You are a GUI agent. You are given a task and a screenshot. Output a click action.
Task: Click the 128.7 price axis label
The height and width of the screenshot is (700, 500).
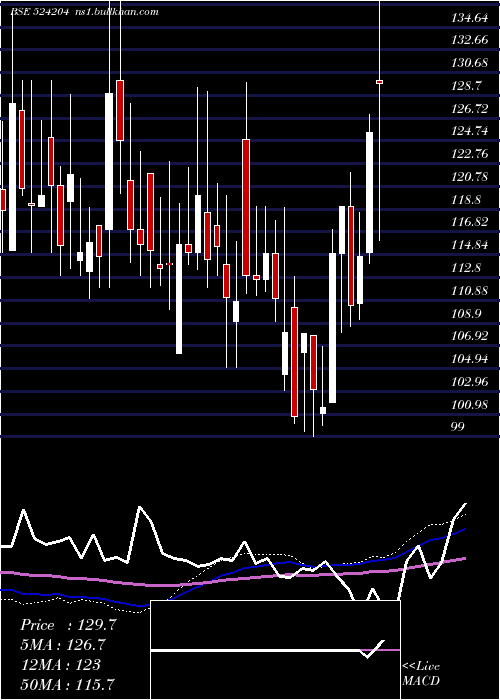tap(467, 86)
